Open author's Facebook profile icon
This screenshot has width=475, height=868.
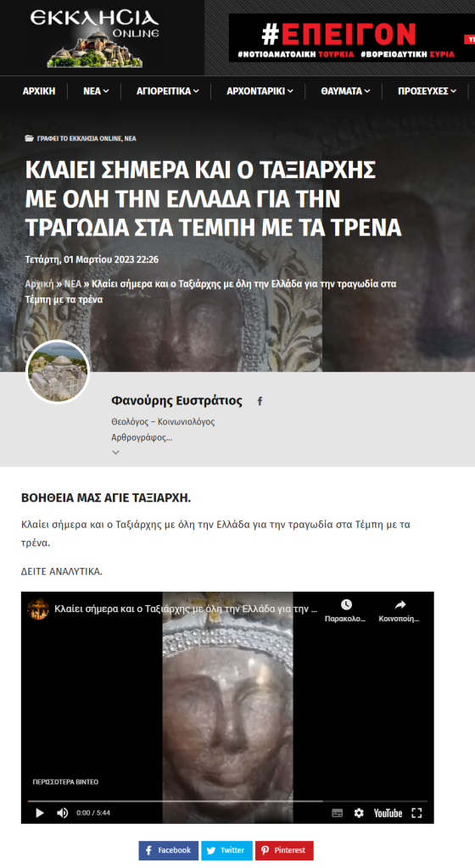pos(260,401)
